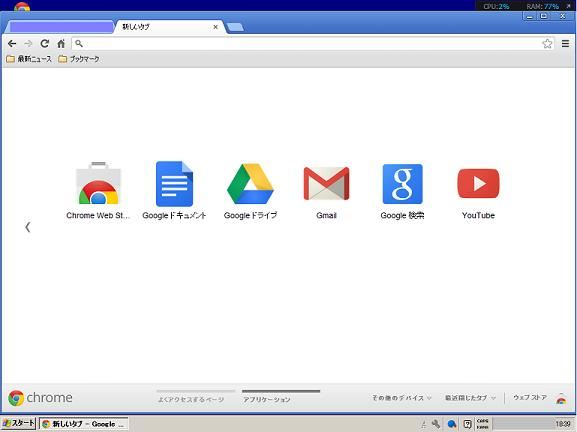The width and height of the screenshot is (577, 432).
Task: Reload the current page
Action: click(45, 44)
